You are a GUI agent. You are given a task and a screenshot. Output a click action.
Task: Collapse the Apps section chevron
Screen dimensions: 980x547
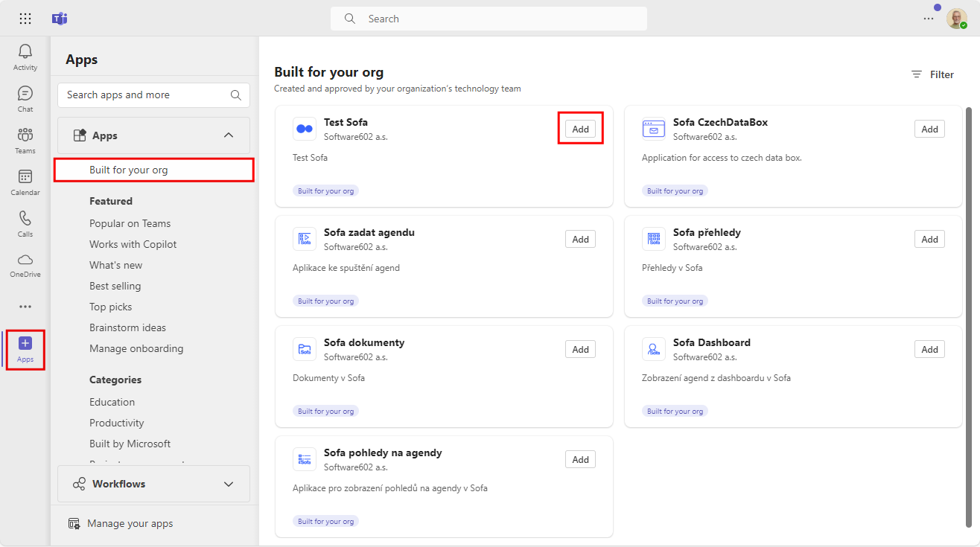click(x=229, y=135)
